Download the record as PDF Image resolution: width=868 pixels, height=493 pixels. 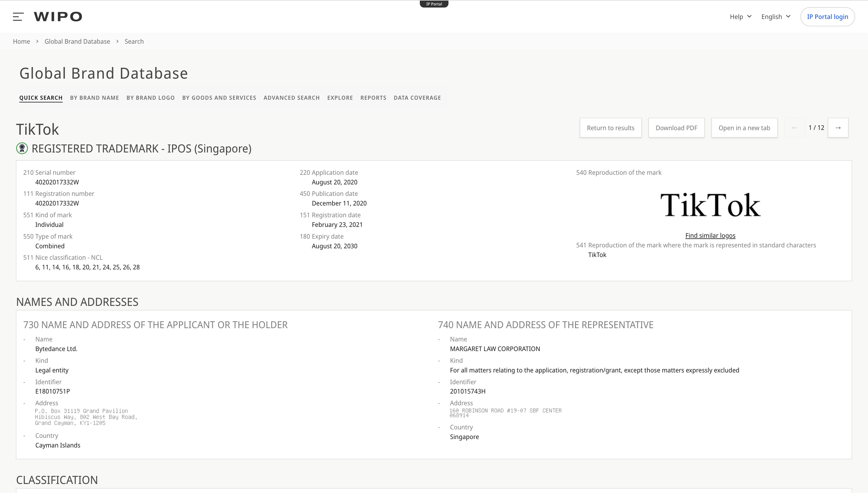pyautogui.click(x=676, y=128)
